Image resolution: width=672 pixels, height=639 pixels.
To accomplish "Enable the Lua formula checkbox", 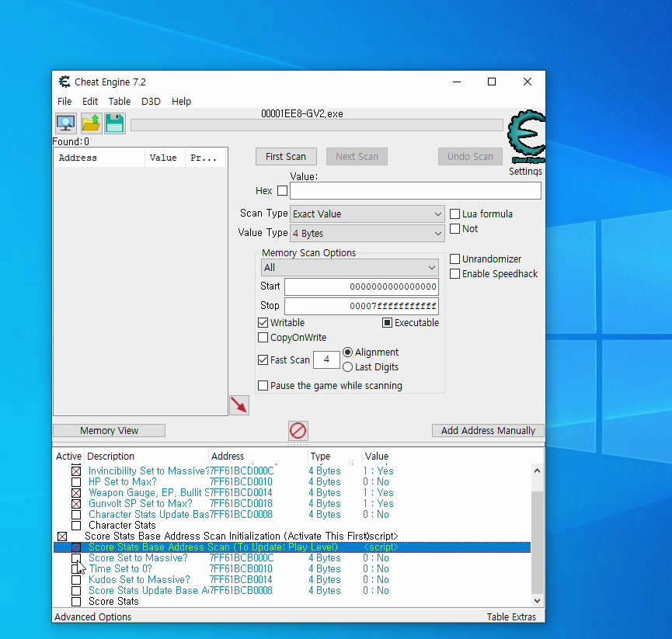I will click(454, 214).
